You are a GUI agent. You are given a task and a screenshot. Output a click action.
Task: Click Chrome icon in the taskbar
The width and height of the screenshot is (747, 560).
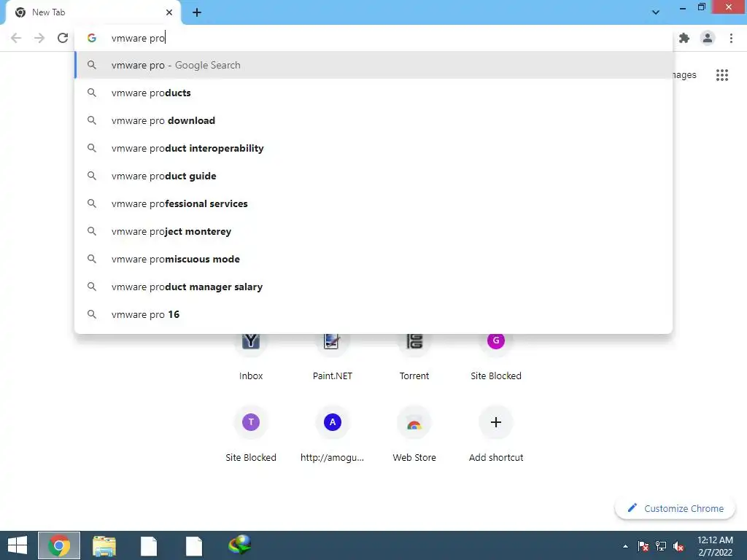[x=59, y=545]
